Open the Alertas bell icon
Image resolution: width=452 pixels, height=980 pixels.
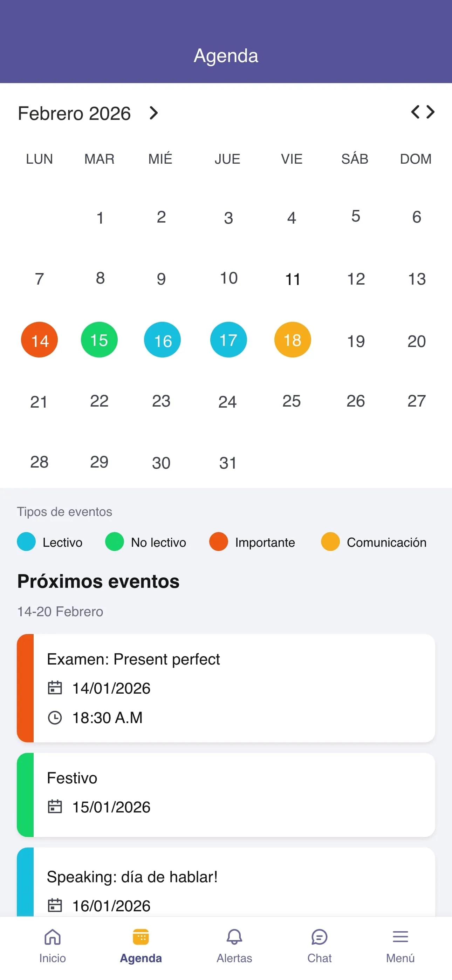[234, 937]
